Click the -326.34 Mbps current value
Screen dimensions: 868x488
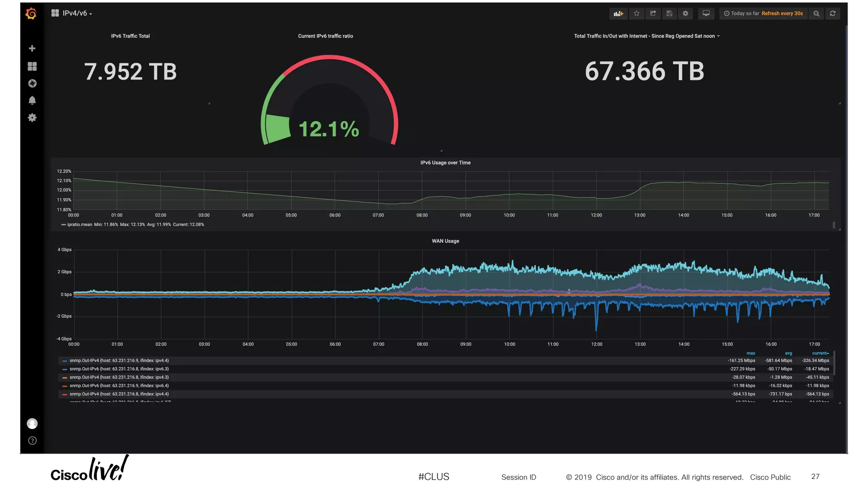click(815, 360)
